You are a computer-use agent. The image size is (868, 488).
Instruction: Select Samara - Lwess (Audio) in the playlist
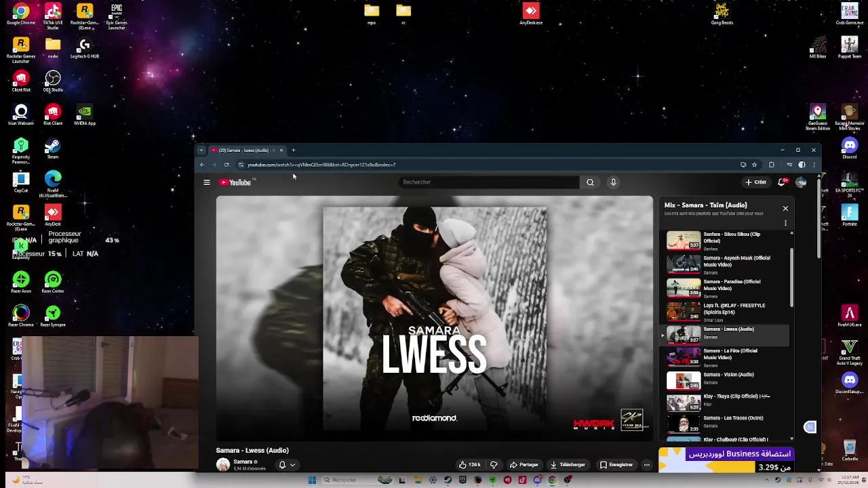(724, 335)
